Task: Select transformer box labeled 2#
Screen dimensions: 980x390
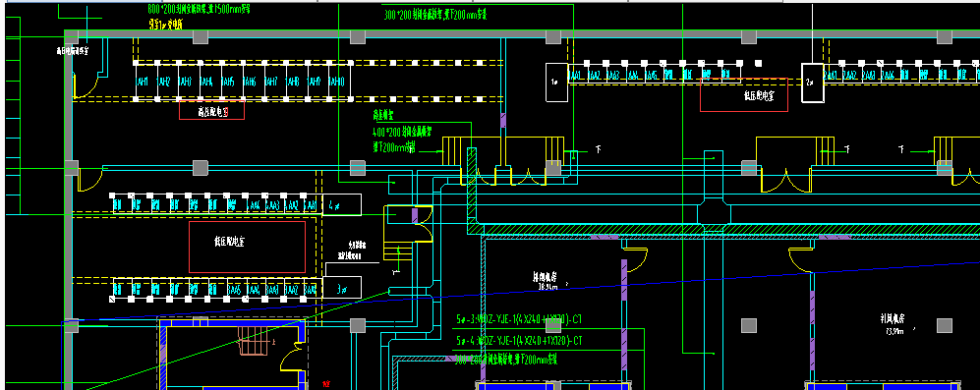Action: (813, 82)
